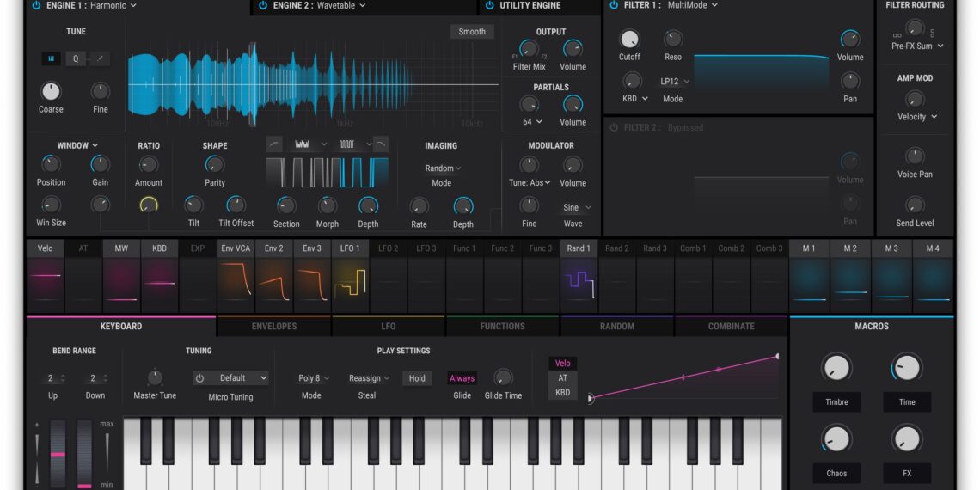Select the Env VCA modulation source

tap(236, 248)
